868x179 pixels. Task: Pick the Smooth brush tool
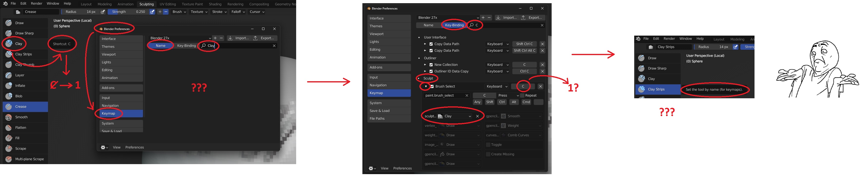pyautogui.click(x=25, y=117)
